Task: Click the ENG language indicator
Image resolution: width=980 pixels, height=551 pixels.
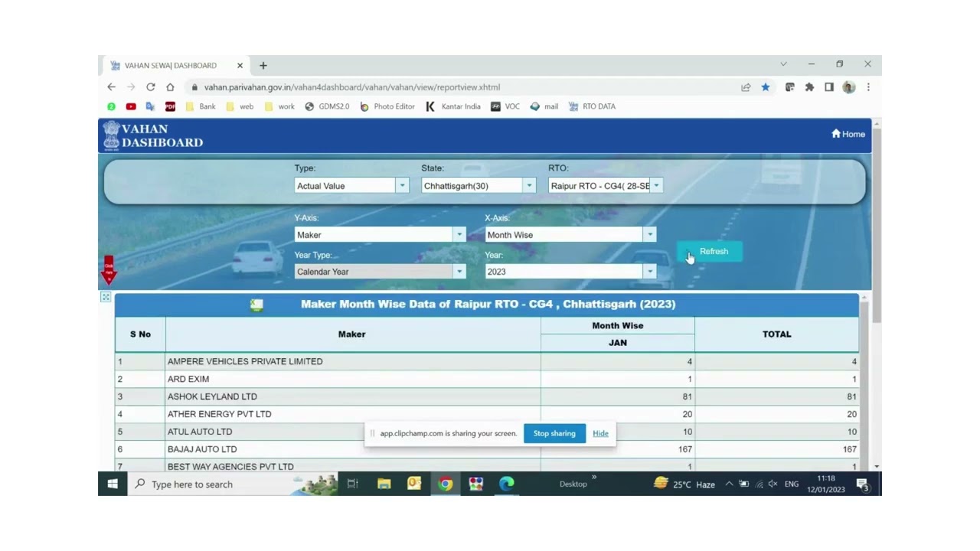Action: point(792,484)
